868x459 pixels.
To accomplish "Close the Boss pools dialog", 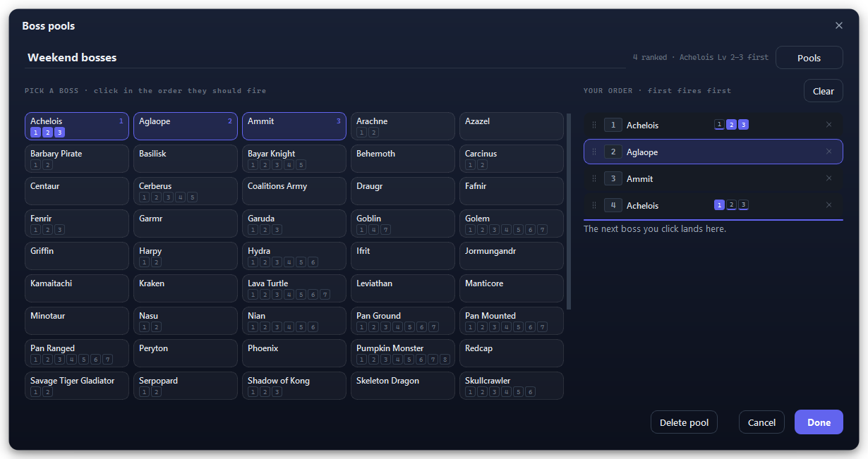I will coord(839,25).
